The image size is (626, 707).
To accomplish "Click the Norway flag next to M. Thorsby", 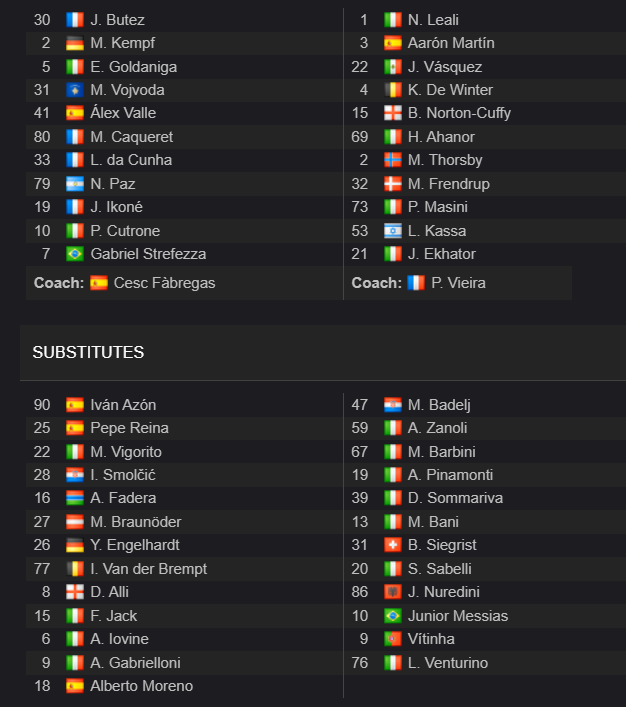I will pos(393,160).
